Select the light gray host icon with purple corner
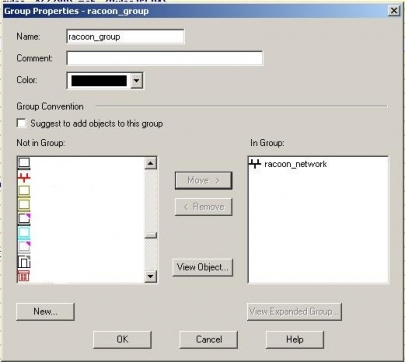The height and width of the screenshot is (362, 405). [x=24, y=247]
